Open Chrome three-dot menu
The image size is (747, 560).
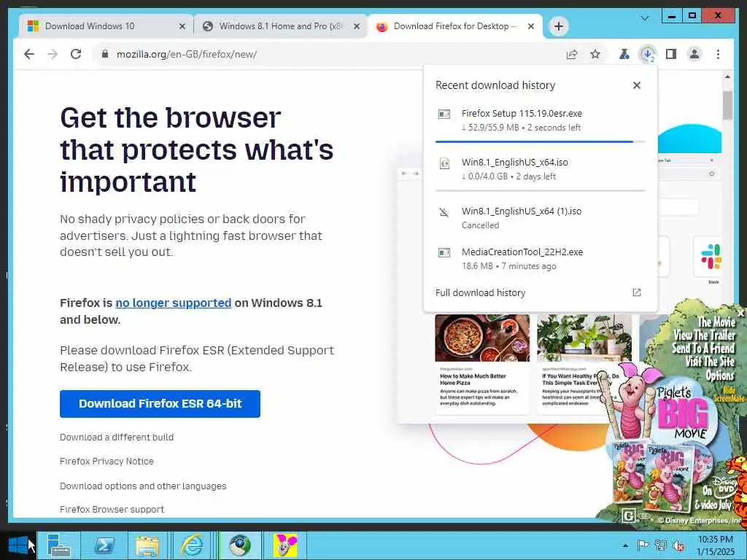718,54
